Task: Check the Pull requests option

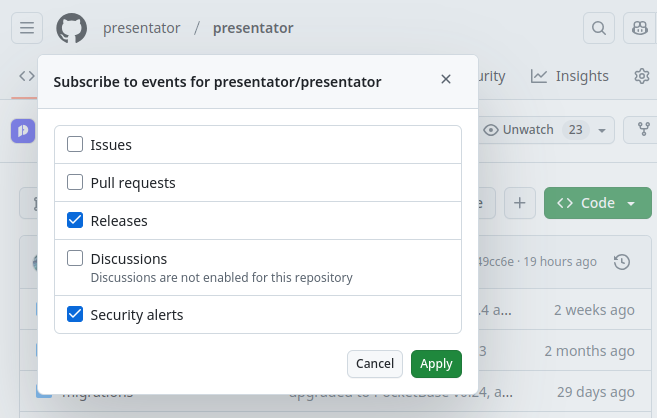Action: [75, 182]
